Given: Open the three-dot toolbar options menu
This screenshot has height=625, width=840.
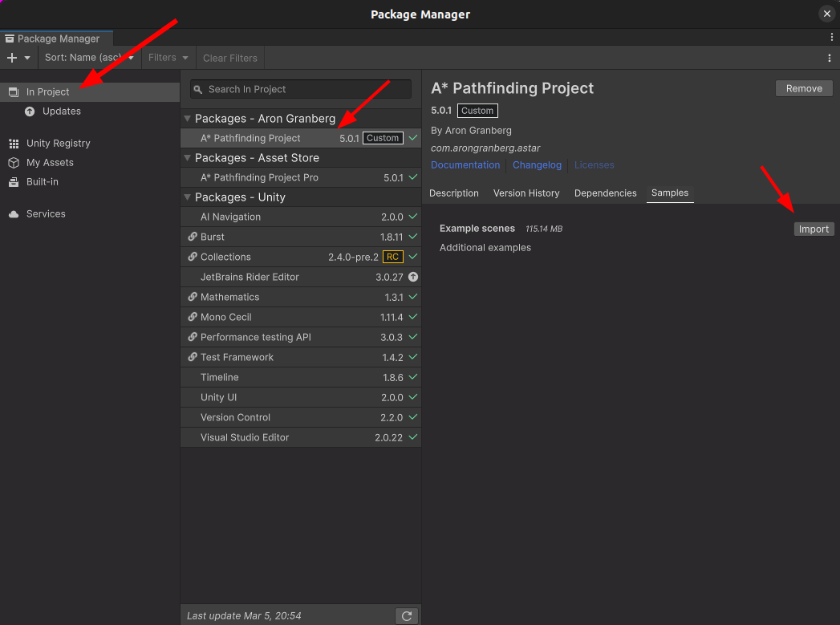Looking at the screenshot, I should coord(830,58).
